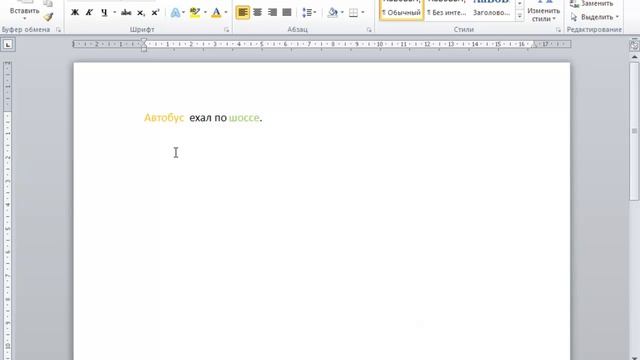This screenshot has width=640, height=360.
Task: Open shading color dropdown arrow
Action: coord(342,13)
